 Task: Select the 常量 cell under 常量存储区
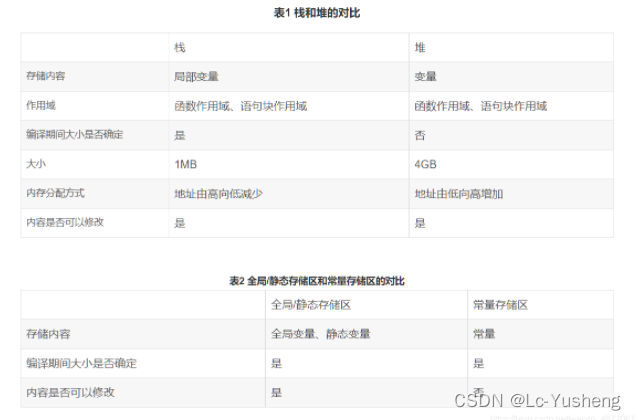coord(484,334)
